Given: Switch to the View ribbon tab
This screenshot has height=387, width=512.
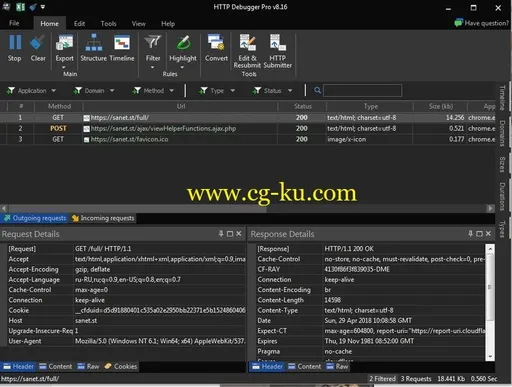Looking at the screenshot, I should click(x=138, y=24).
